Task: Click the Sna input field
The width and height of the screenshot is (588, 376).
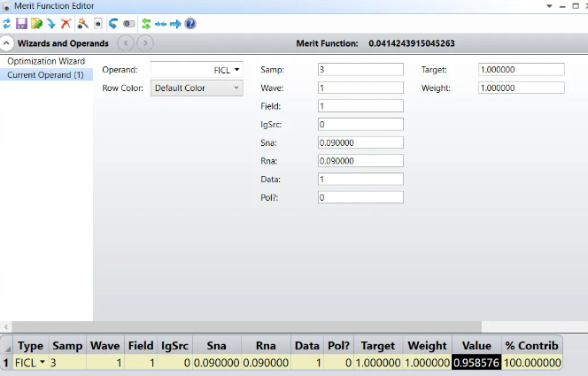Action: [360, 142]
